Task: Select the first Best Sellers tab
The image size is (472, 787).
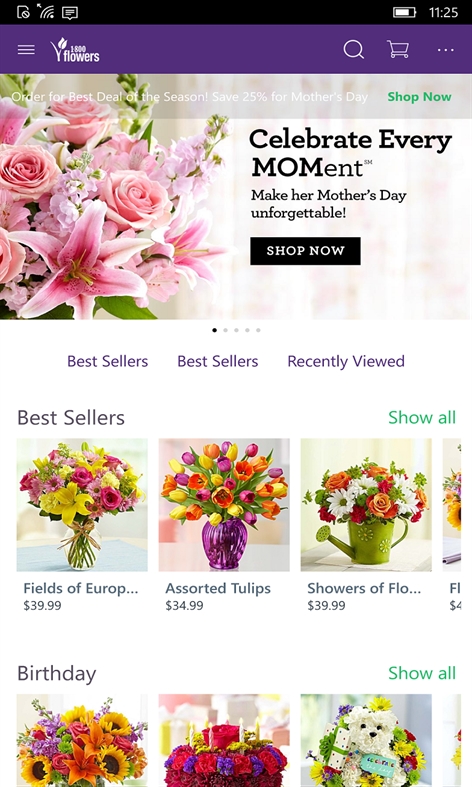Action: (x=107, y=361)
